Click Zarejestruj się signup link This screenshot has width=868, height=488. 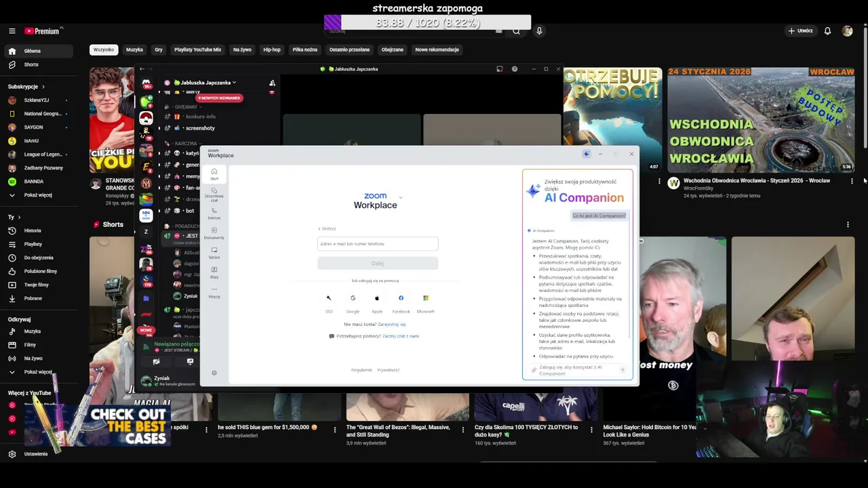point(392,325)
